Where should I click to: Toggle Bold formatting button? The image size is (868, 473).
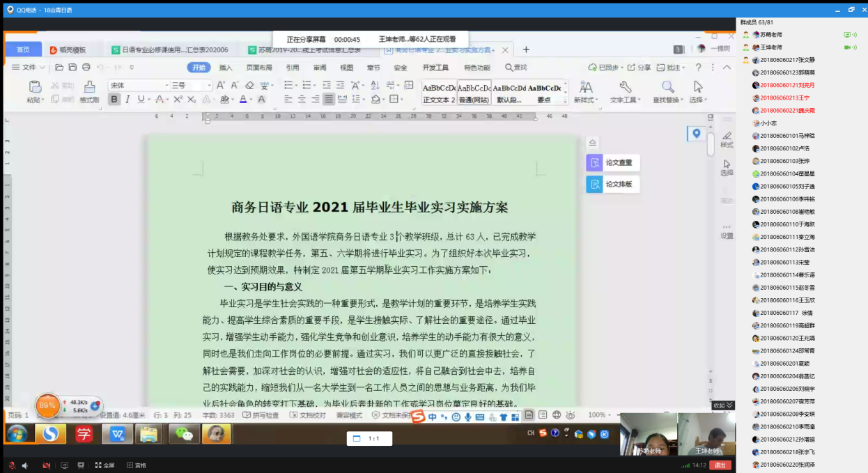click(114, 100)
